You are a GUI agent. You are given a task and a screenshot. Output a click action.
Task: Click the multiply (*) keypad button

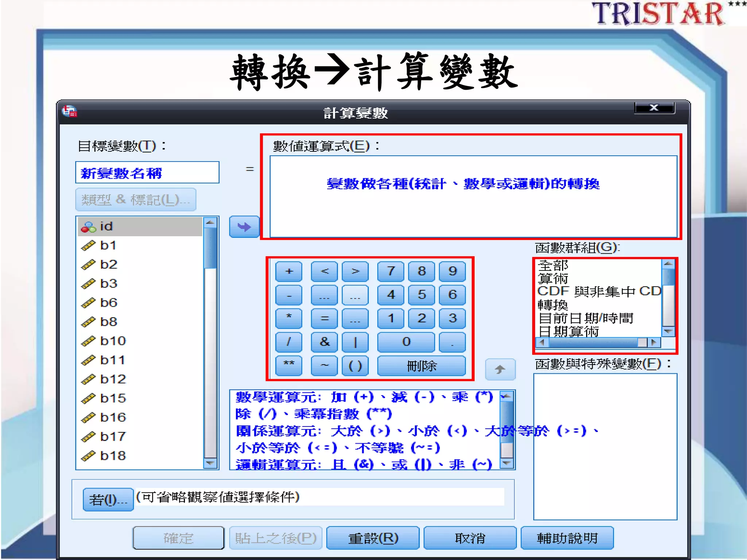click(289, 318)
